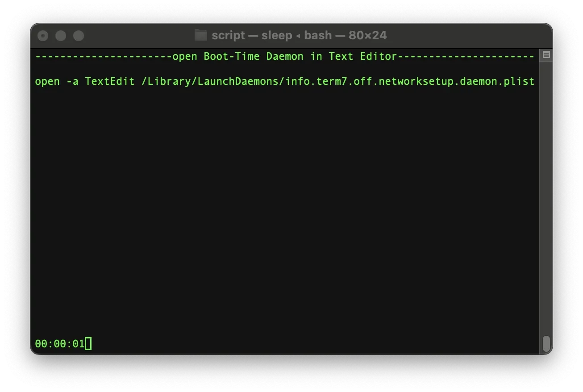Click 'script' in the window title
The width and height of the screenshot is (583, 392).
pos(228,36)
